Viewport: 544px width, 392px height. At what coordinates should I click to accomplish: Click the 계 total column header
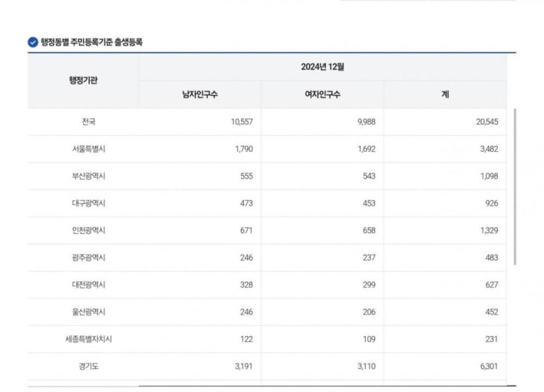[445, 94]
